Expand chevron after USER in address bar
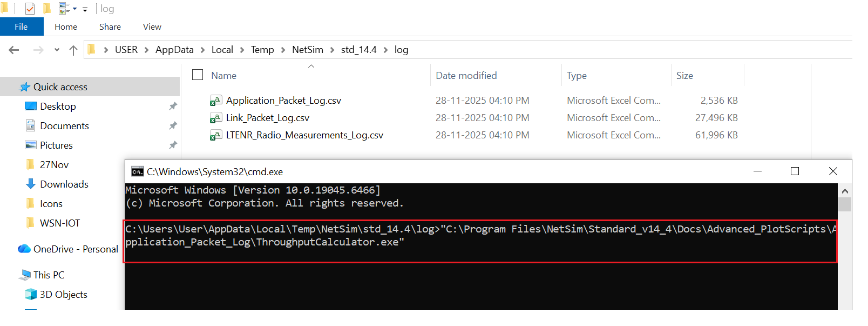The width and height of the screenshot is (868, 326). pyautogui.click(x=146, y=50)
